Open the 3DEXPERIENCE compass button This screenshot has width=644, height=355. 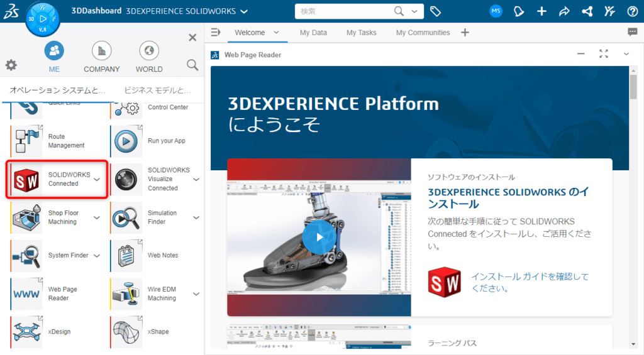point(43,18)
